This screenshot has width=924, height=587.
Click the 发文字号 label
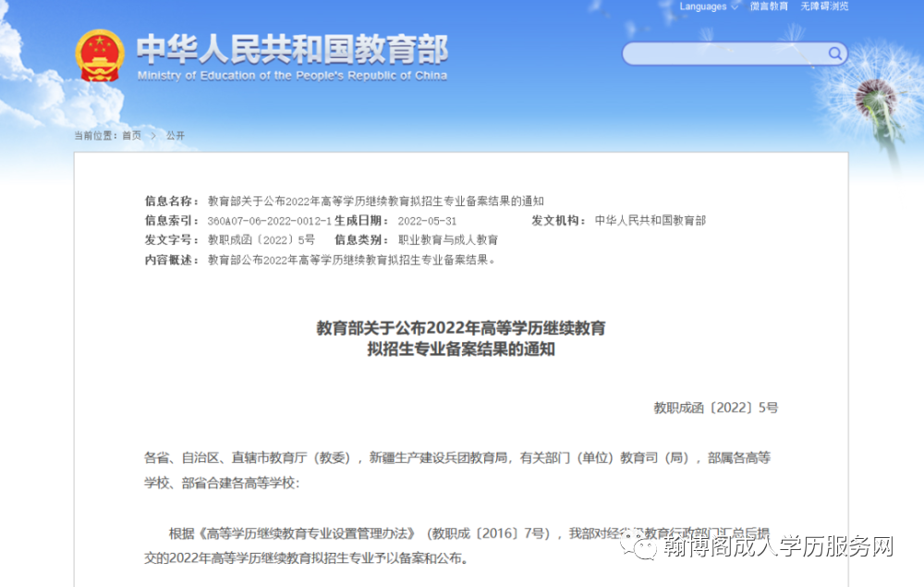[172, 239]
